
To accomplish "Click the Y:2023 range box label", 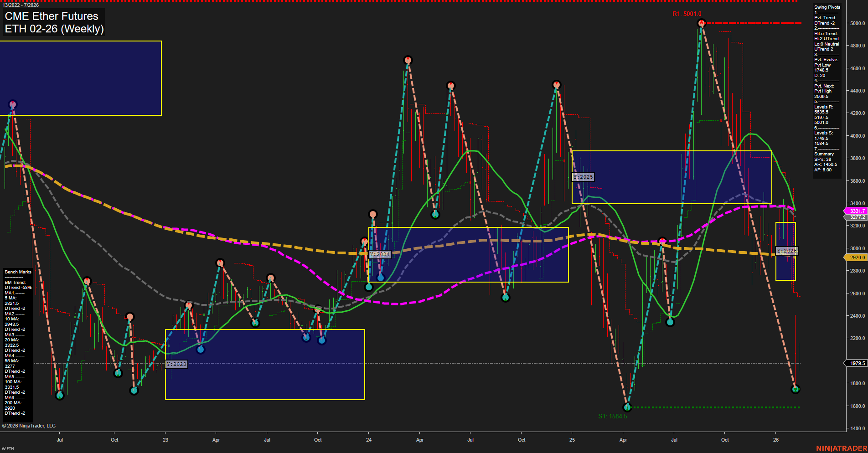I will tap(177, 364).
